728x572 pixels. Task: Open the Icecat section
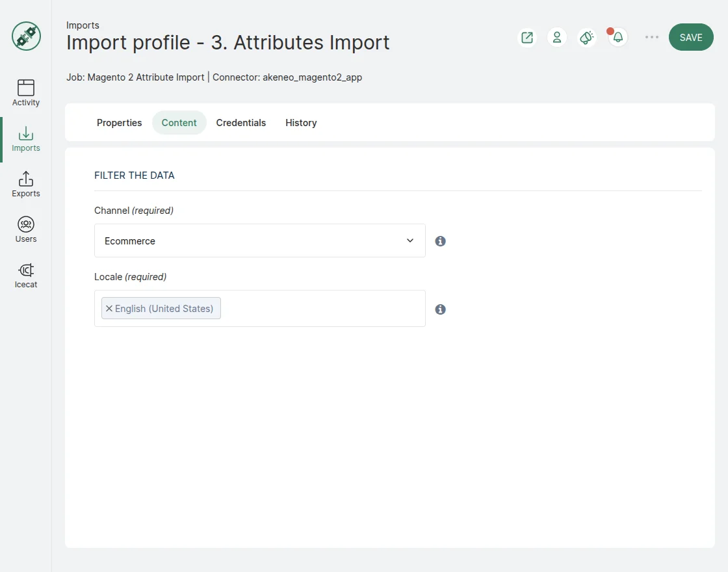click(26, 275)
